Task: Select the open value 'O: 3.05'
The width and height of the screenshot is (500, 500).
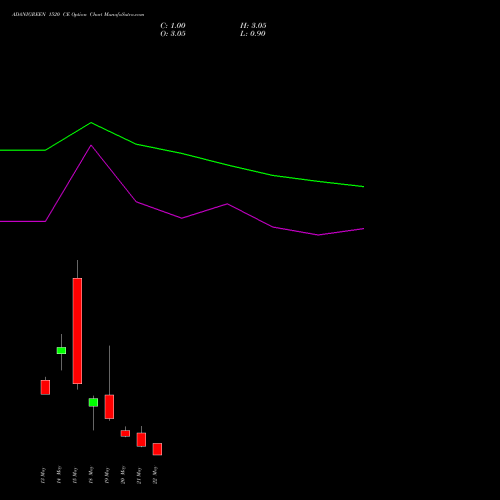Action: [173, 34]
